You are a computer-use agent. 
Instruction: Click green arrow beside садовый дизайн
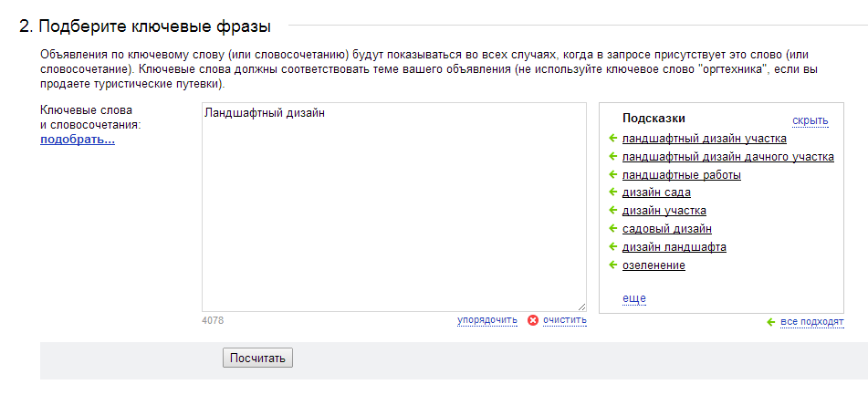(x=612, y=228)
